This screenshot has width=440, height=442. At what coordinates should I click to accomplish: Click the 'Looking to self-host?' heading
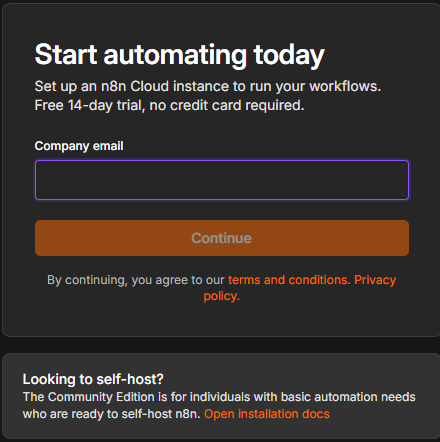tap(93, 379)
